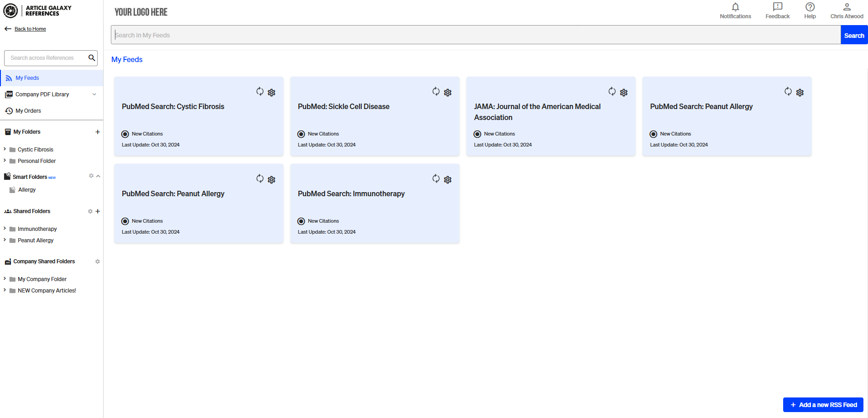Open settings gear for Immunotherapy feed

click(448, 180)
